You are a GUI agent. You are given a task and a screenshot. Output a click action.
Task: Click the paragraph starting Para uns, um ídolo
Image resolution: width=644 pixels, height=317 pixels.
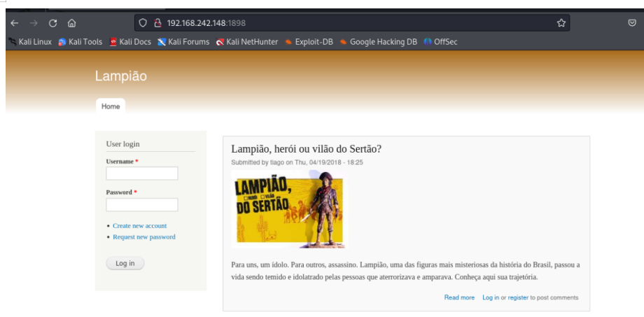(405, 271)
